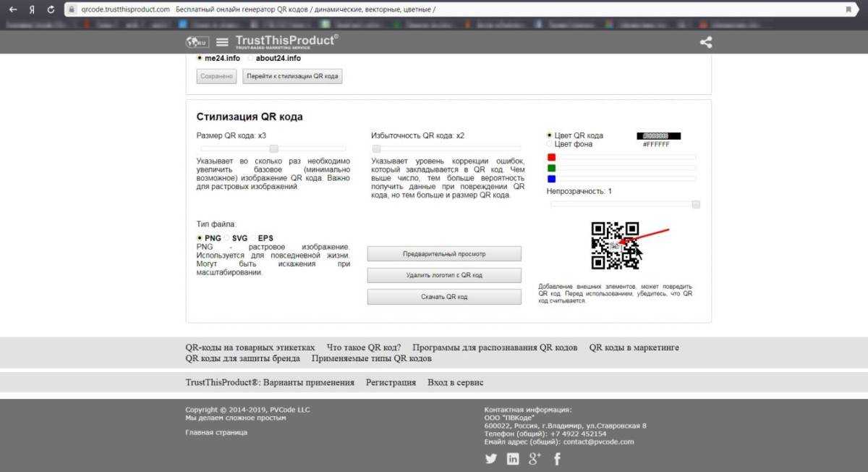Click the black QR color hex swatch
The width and height of the screenshot is (868, 472).
pyautogui.click(x=658, y=135)
